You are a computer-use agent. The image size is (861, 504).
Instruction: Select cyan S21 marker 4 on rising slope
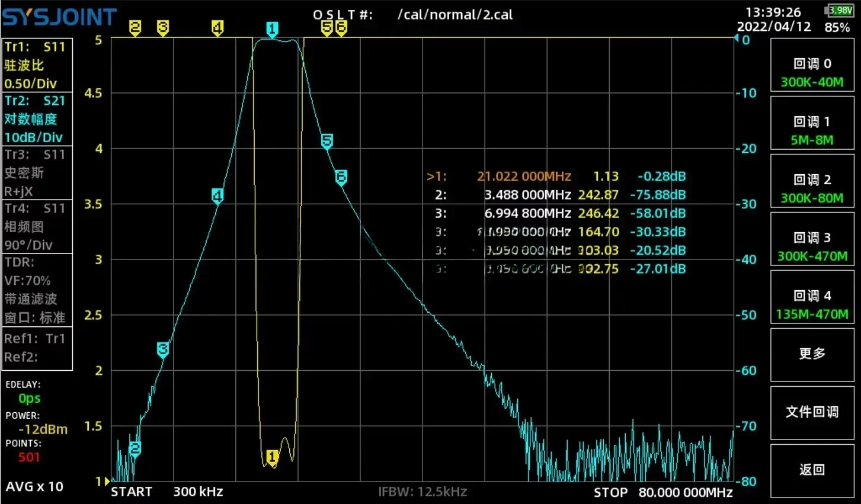pos(217,196)
